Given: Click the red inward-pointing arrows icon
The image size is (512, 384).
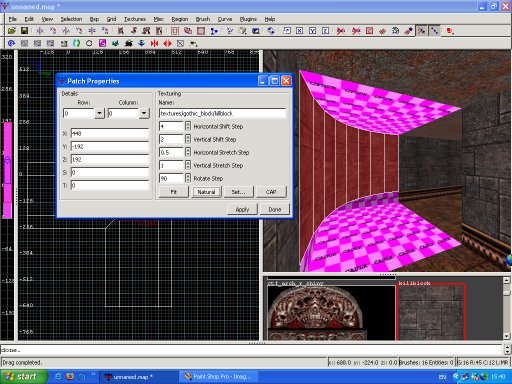Looking at the screenshot, I should click(154, 43).
